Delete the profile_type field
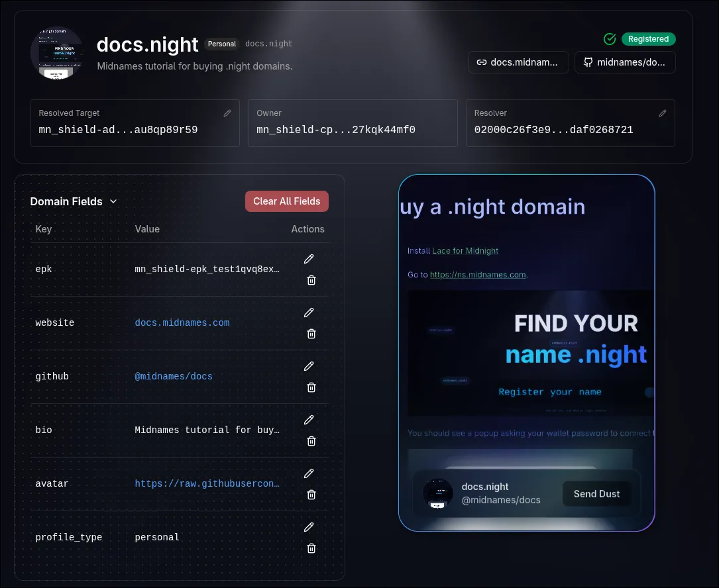719x588 pixels. point(311,548)
